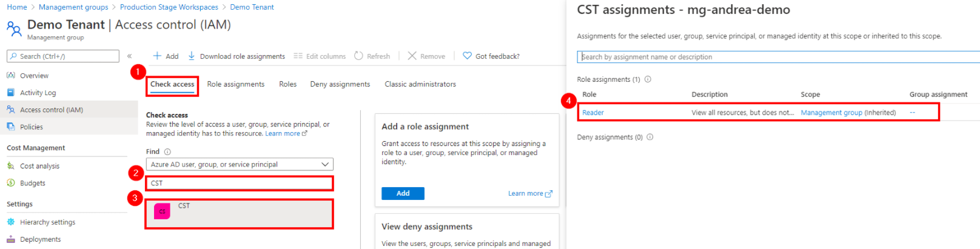Open Activity Log in sidebar
This screenshot has width=980, height=249.
pos(38,93)
